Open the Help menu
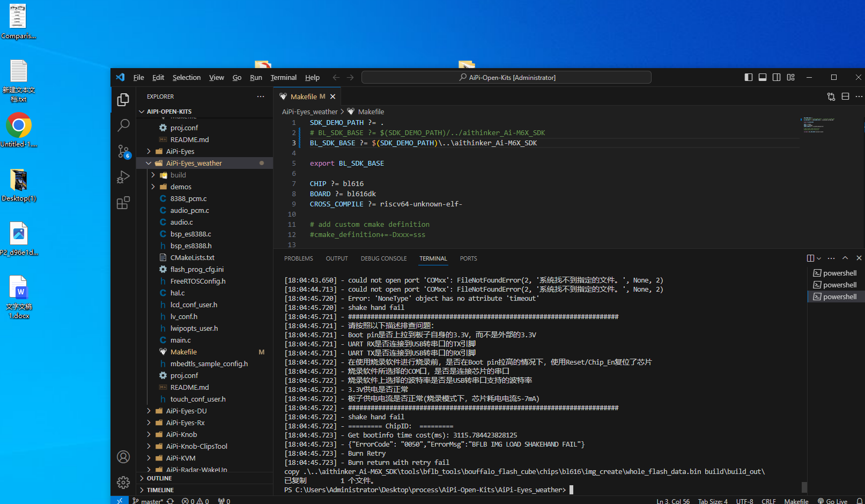 312,77
